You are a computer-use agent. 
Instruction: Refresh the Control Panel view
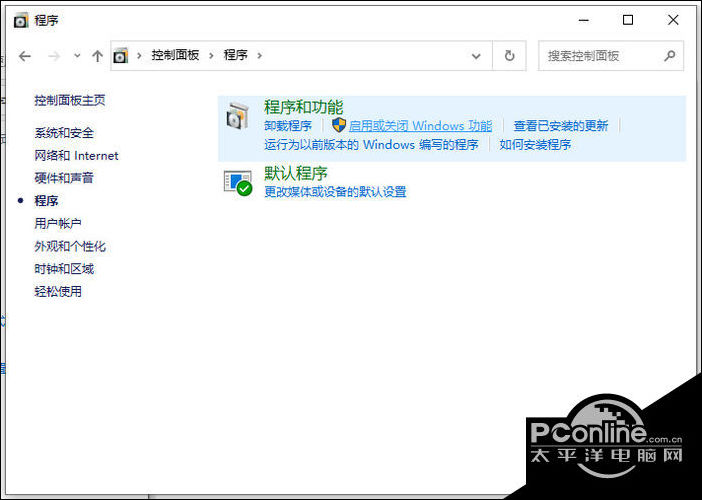coord(509,56)
